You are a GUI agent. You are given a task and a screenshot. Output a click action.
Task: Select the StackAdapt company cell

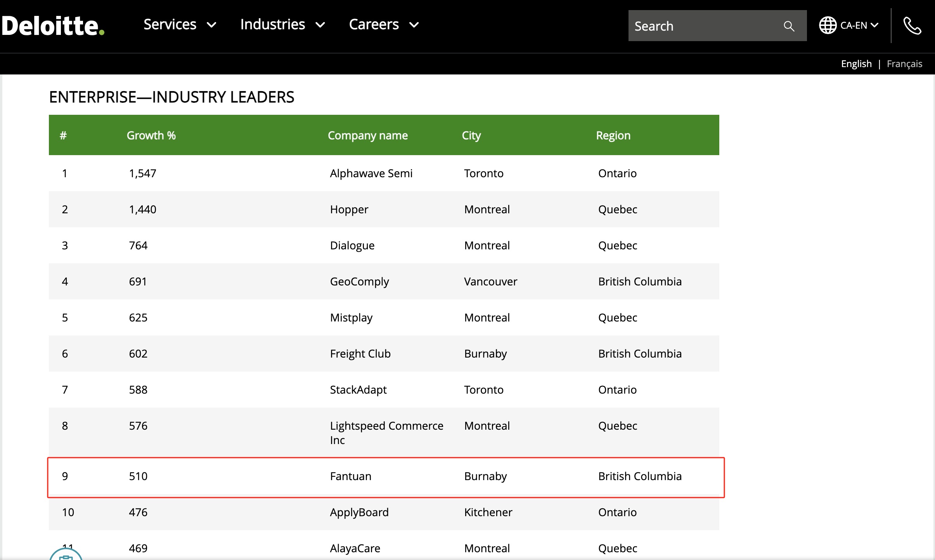pyautogui.click(x=358, y=390)
